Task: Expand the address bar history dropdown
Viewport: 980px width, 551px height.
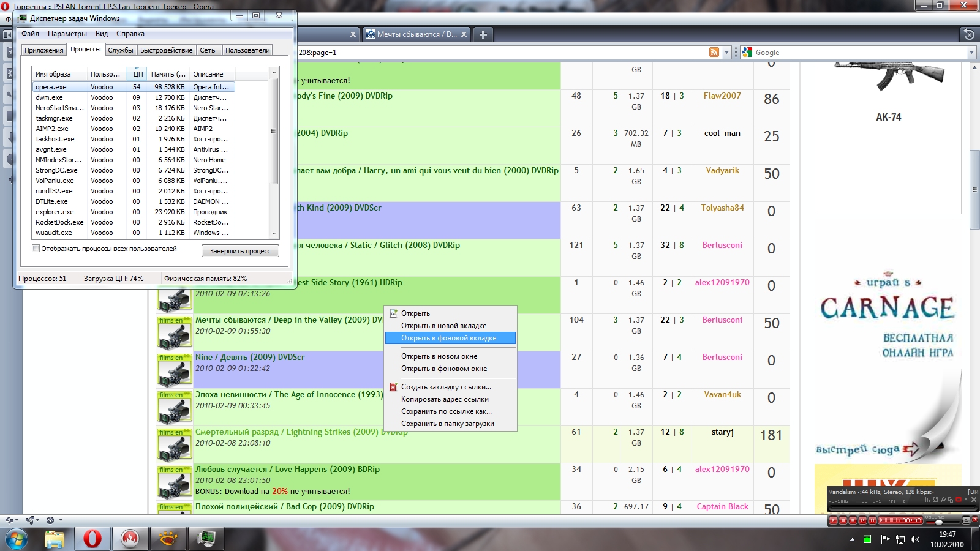Action: pyautogui.click(x=726, y=53)
